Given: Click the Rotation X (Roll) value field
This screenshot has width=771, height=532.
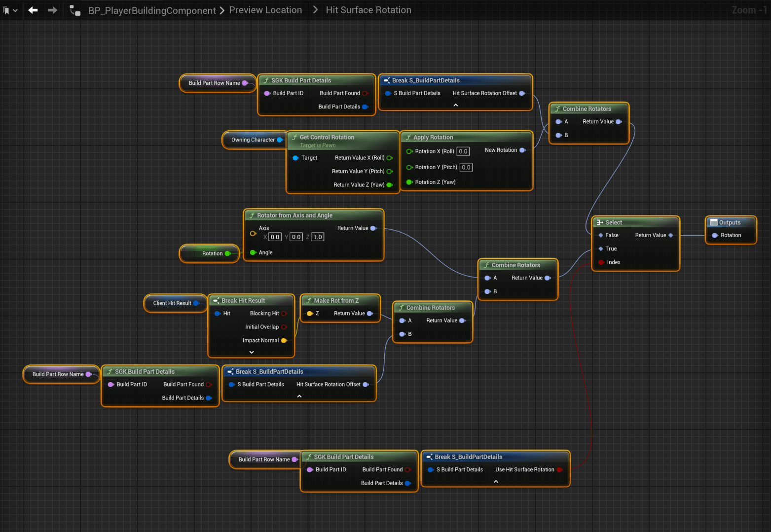Looking at the screenshot, I should [463, 151].
